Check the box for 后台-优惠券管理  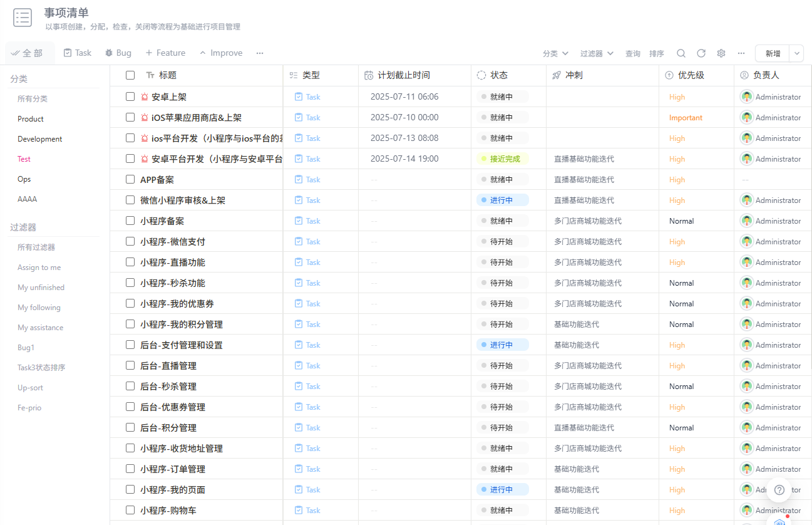tap(130, 407)
